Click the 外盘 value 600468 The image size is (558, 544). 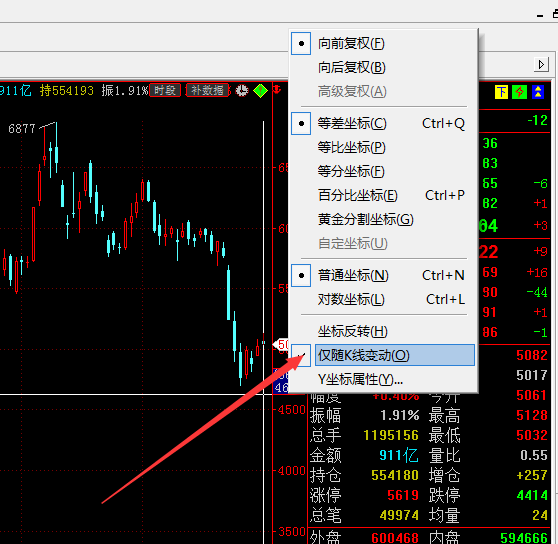[x=395, y=538]
